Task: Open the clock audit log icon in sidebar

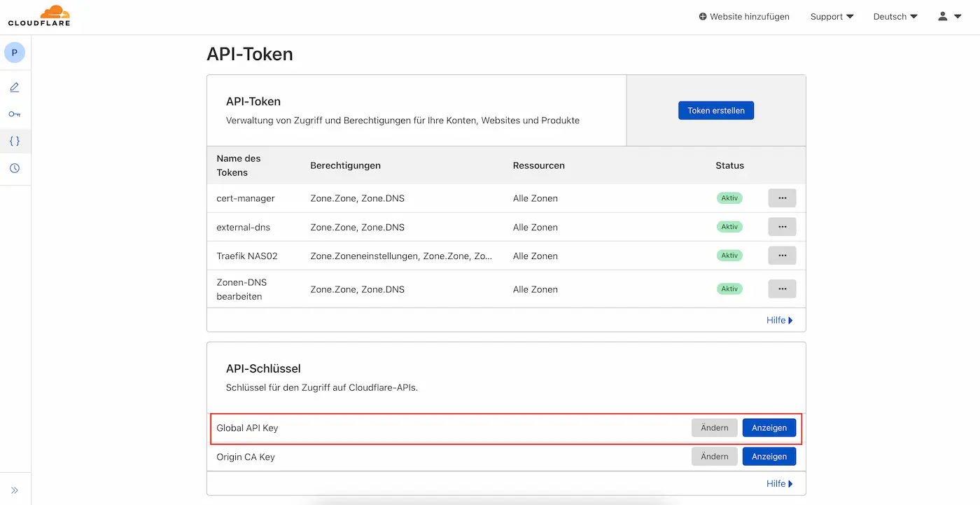Action: tap(15, 167)
